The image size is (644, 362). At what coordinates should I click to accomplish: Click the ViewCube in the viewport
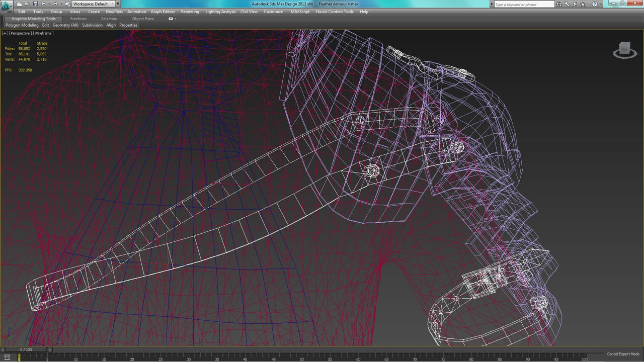625,50
